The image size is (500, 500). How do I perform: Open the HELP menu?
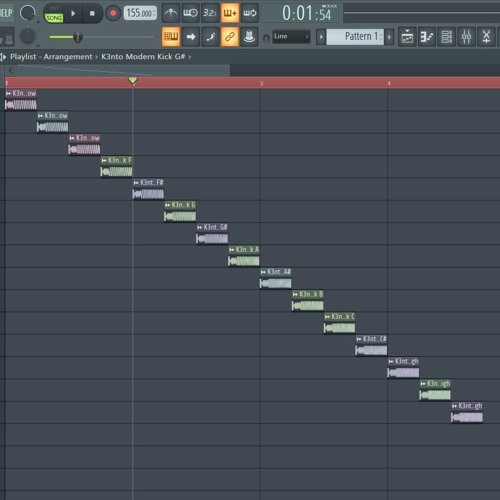click(x=6, y=13)
